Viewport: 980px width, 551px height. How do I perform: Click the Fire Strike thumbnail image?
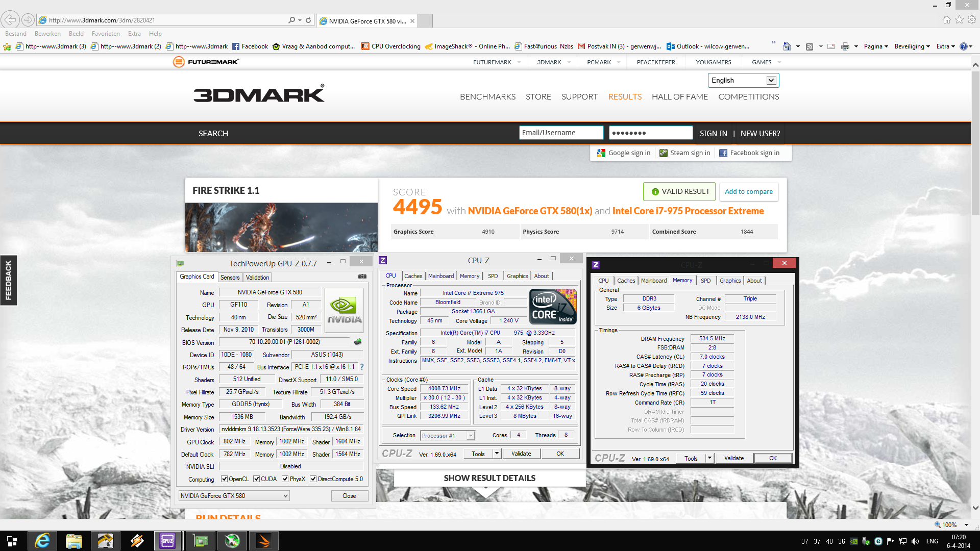(281, 227)
